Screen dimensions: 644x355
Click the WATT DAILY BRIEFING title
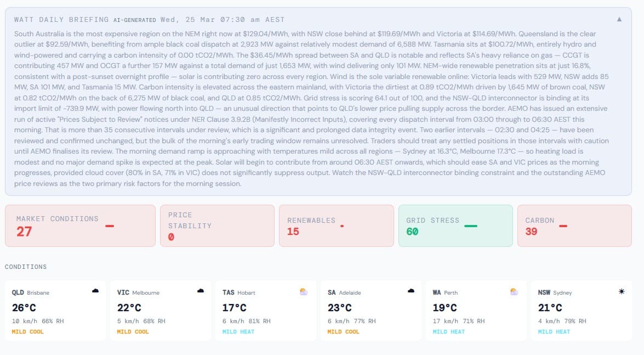[x=54, y=18]
